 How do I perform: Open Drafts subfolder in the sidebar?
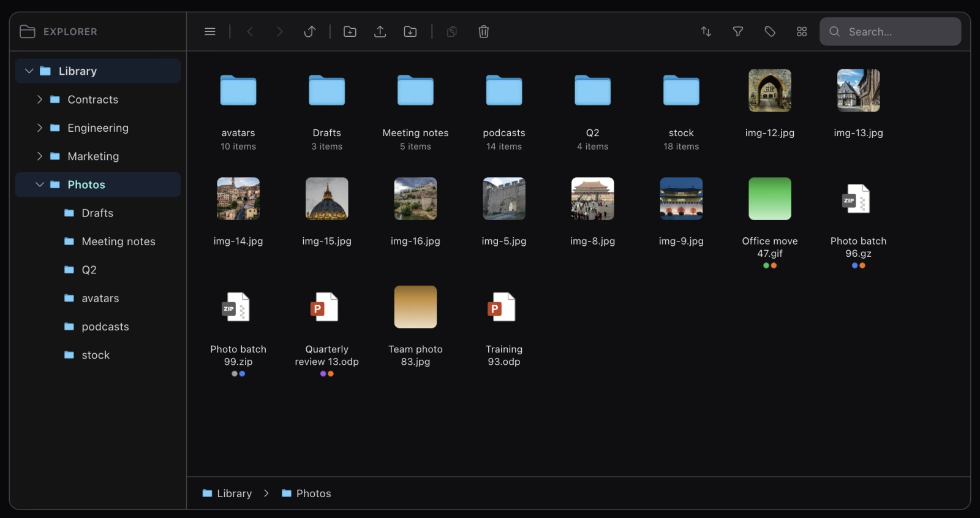[98, 213]
